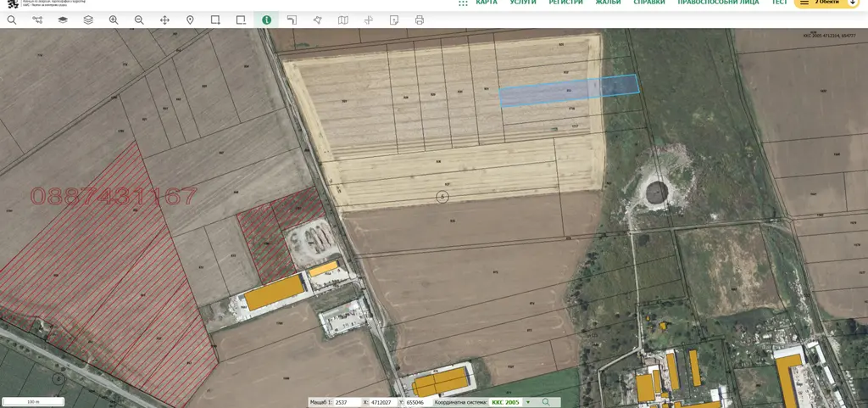Click the coordinate search magnifier button
Image resolution: width=868 pixels, height=408 pixels.
[x=547, y=402]
